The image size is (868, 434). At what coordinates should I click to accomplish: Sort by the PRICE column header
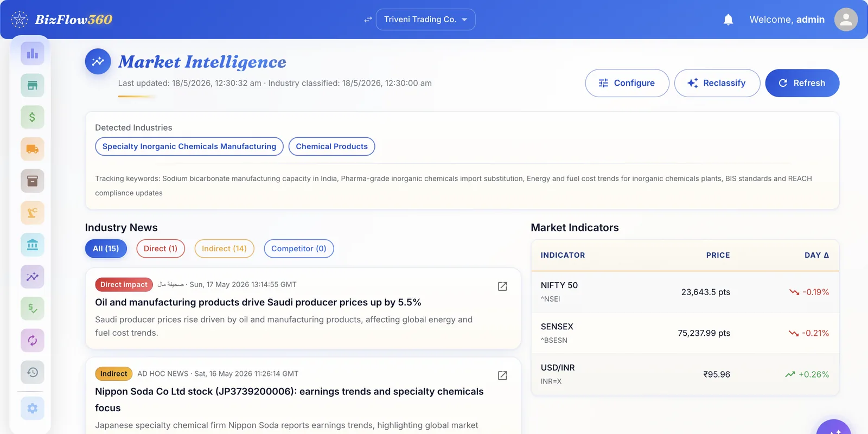718,255
